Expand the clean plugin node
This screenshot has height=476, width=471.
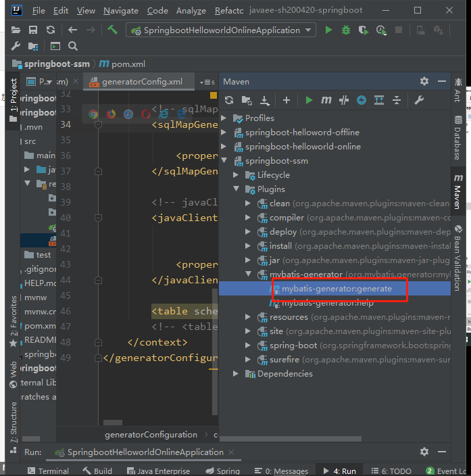[x=248, y=203]
